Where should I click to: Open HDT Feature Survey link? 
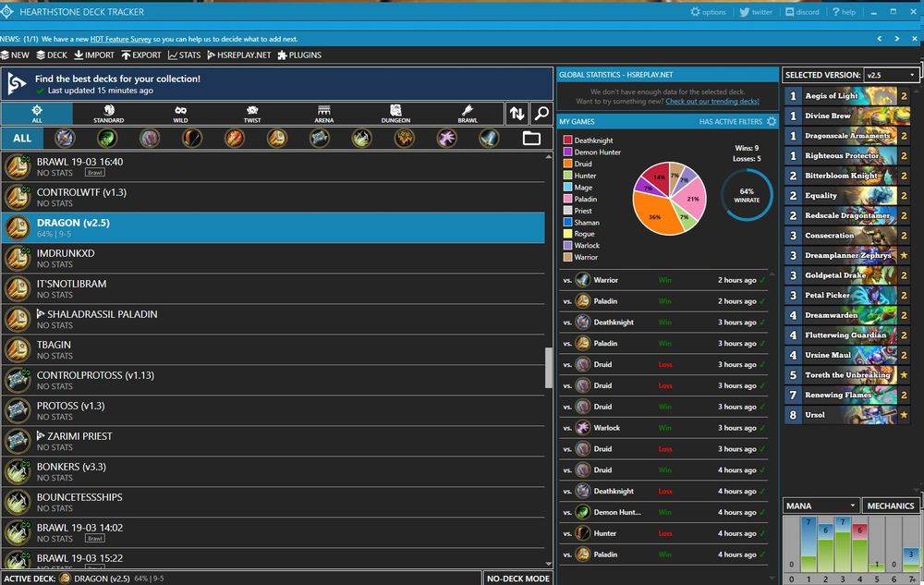(x=121, y=39)
